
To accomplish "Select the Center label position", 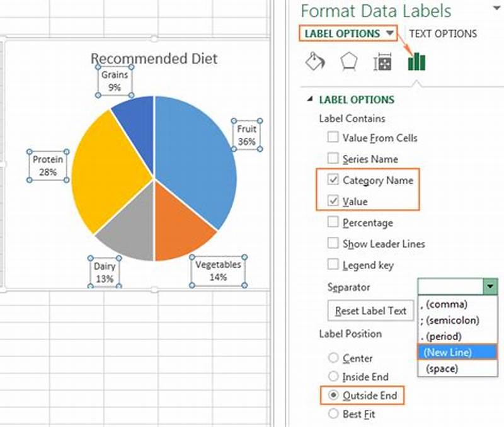I will [x=334, y=358].
